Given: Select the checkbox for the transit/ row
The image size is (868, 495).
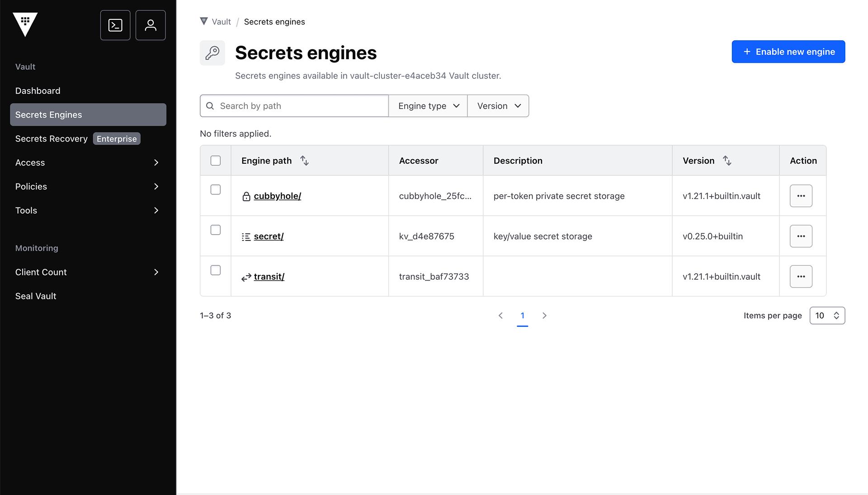Looking at the screenshot, I should [216, 270].
